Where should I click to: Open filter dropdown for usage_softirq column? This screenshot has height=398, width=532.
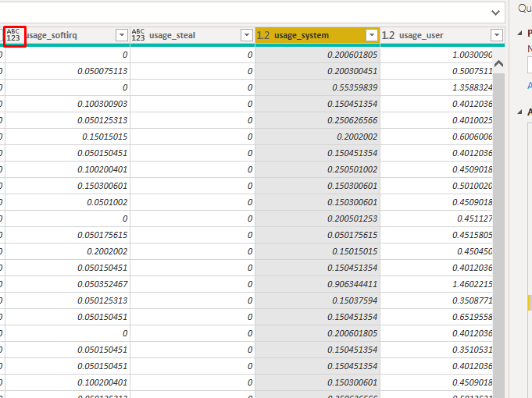pyautogui.click(x=121, y=35)
